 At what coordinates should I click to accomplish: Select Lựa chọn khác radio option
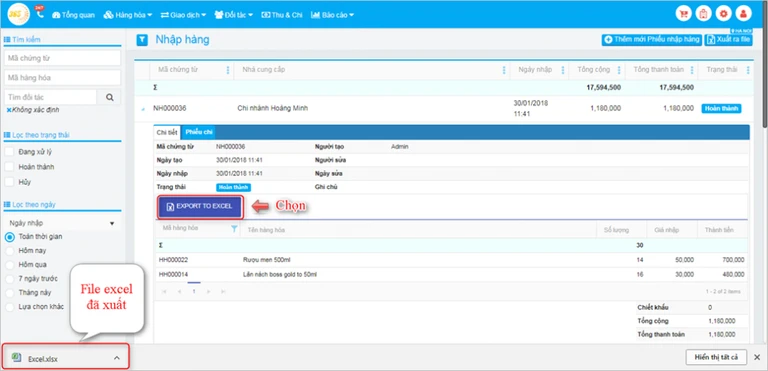point(9,307)
